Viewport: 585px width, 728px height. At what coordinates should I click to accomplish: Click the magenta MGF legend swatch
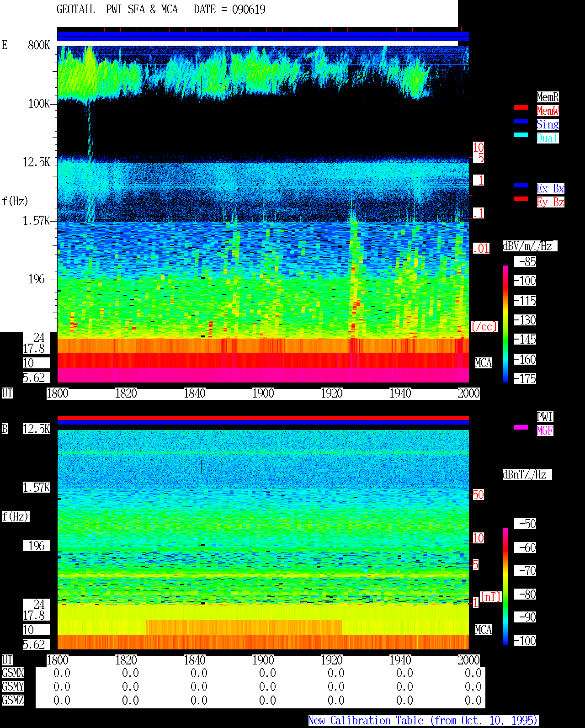point(521,427)
